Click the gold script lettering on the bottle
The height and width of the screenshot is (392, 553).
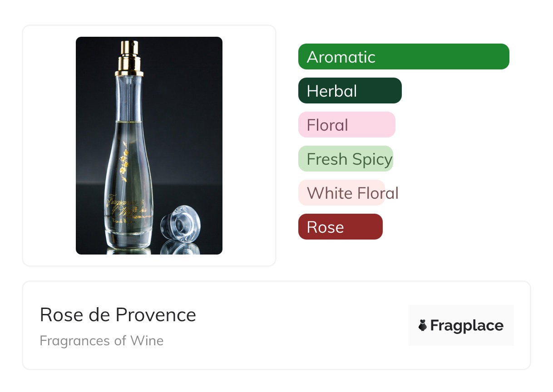tap(123, 206)
